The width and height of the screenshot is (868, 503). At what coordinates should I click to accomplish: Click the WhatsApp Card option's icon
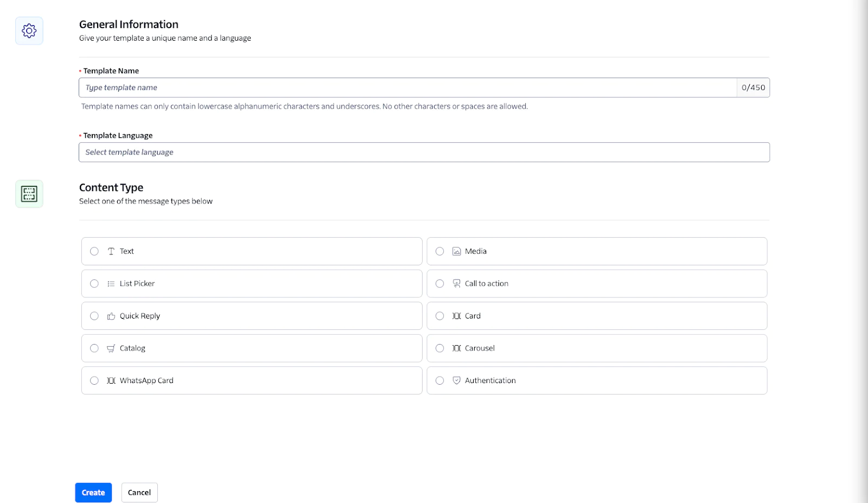[111, 380]
